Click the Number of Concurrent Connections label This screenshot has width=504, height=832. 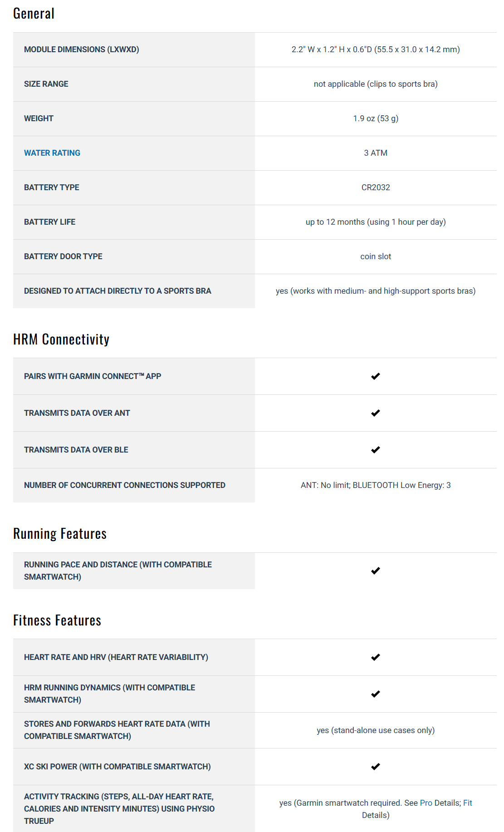point(125,485)
